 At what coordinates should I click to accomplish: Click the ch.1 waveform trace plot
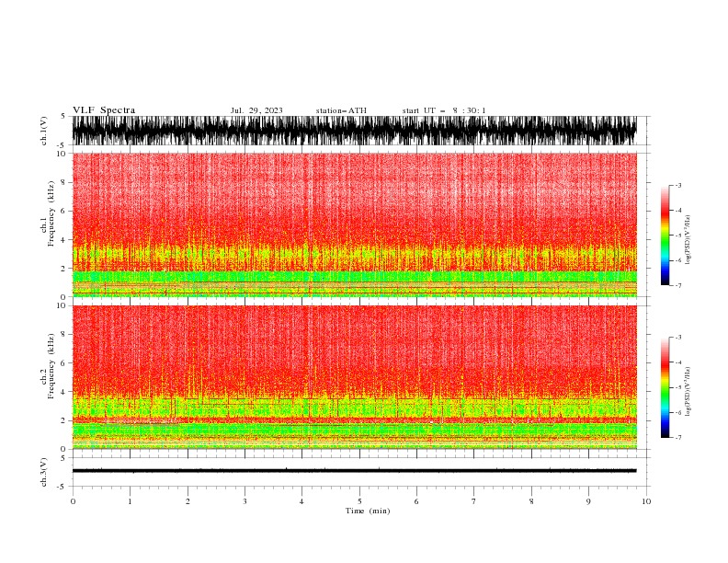click(354, 131)
